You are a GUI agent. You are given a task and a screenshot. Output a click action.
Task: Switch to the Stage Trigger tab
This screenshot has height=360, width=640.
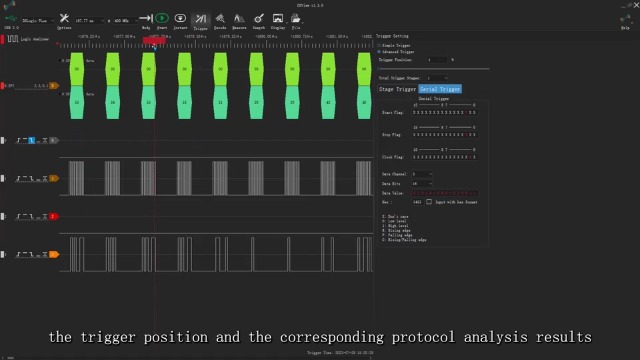pyautogui.click(x=397, y=89)
